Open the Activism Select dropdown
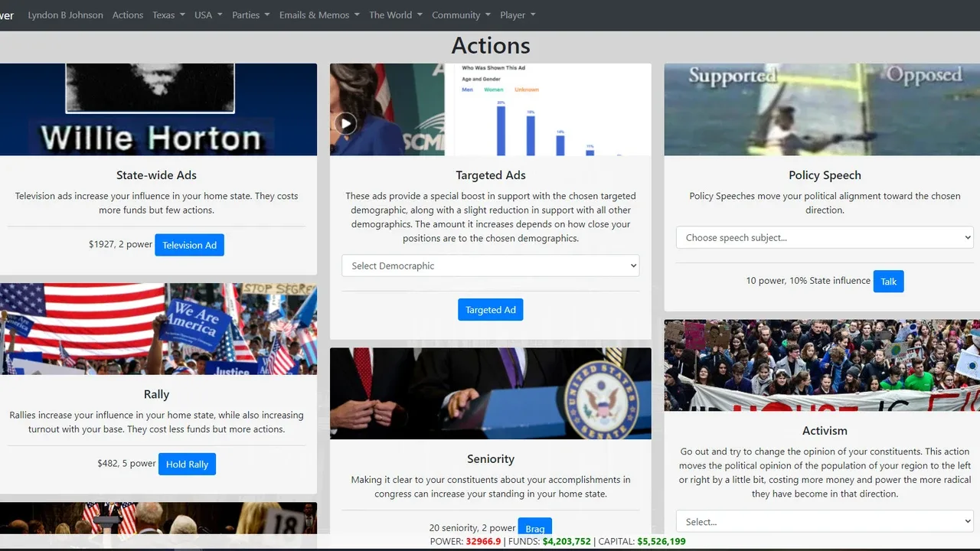The width and height of the screenshot is (980, 551). (x=825, y=522)
